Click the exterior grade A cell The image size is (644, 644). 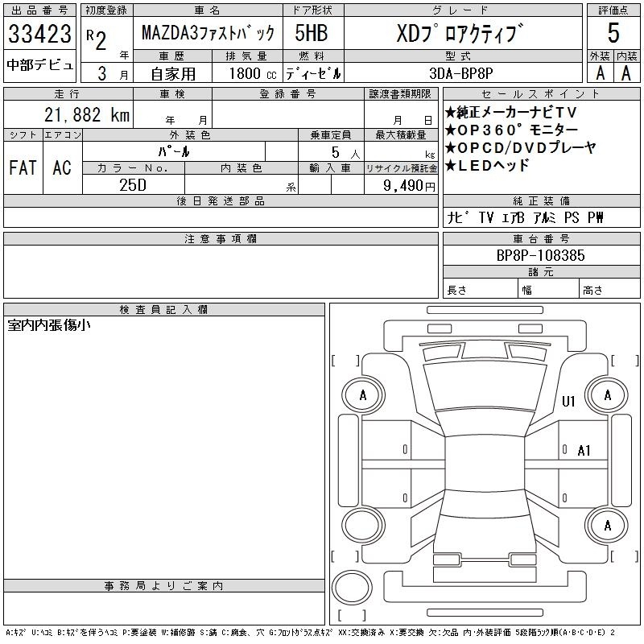click(x=600, y=72)
